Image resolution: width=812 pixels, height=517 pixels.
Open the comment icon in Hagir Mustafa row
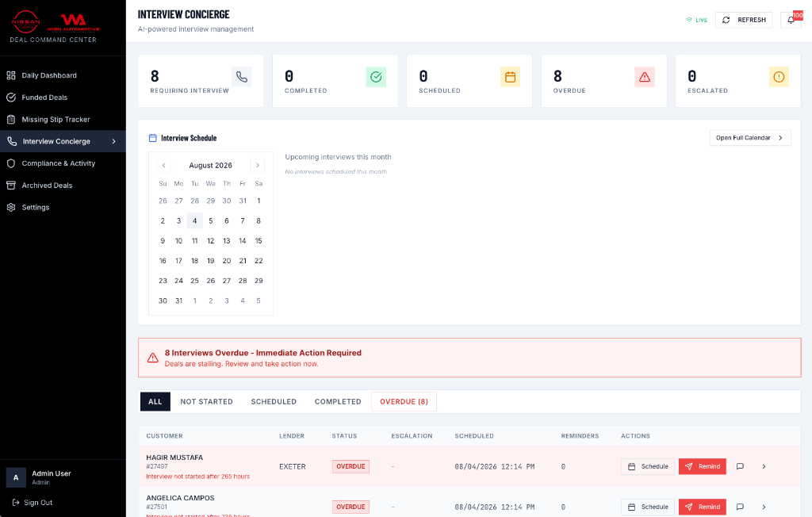coord(740,466)
